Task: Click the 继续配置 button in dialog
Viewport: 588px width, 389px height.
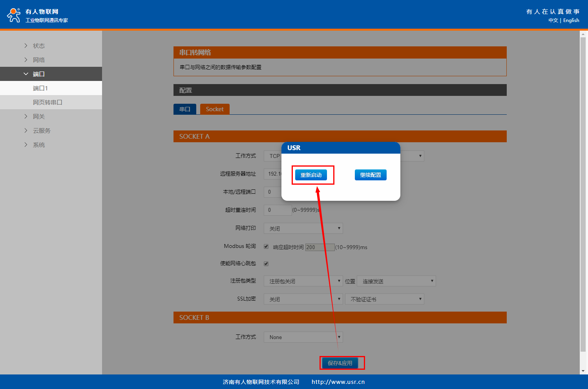Action: click(371, 175)
